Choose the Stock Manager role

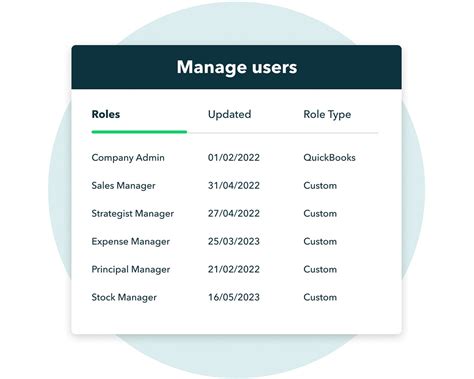[124, 297]
